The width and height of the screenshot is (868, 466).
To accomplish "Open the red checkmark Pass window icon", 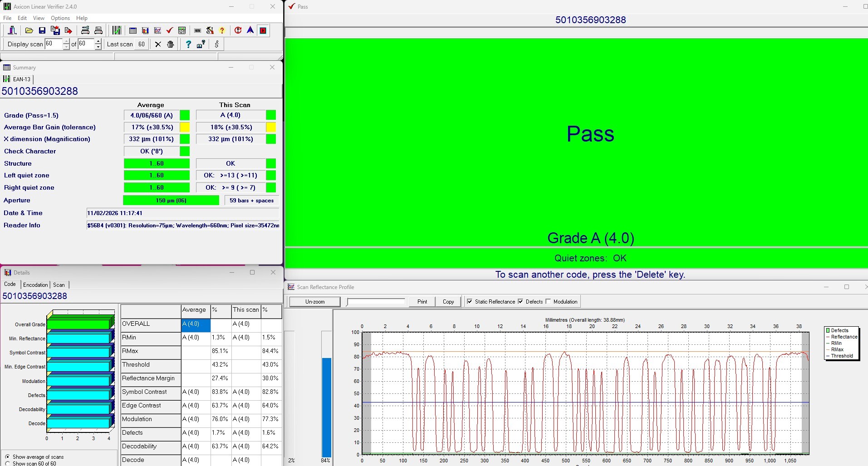I will click(x=169, y=30).
